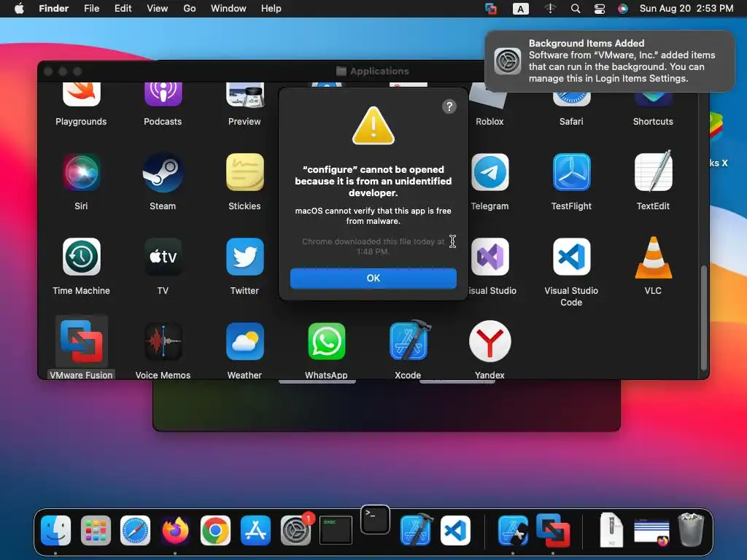The width and height of the screenshot is (747, 560).
Task: Select VMware Fusion in Applications window
Action: [x=81, y=341]
